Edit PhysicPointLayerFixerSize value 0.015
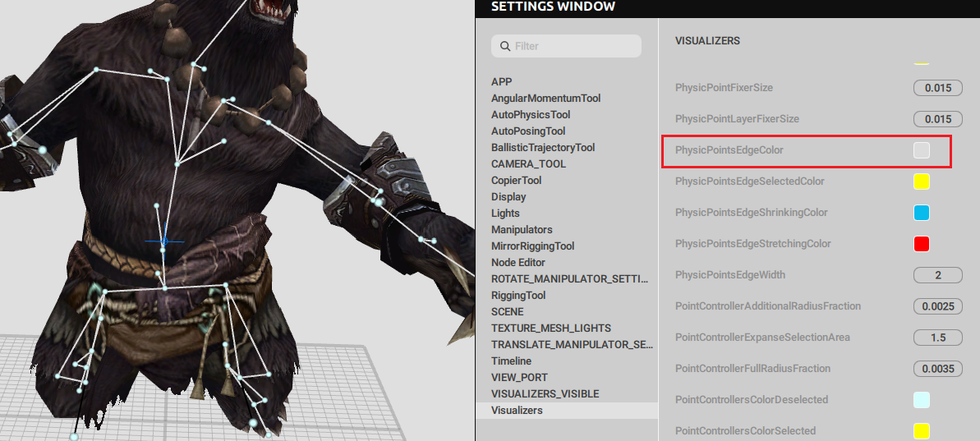 937,119
